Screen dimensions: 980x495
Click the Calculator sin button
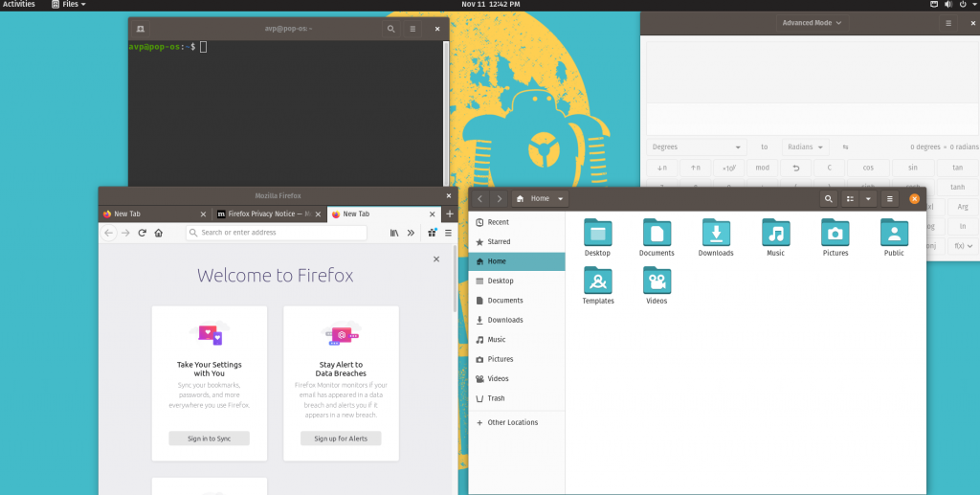912,168
